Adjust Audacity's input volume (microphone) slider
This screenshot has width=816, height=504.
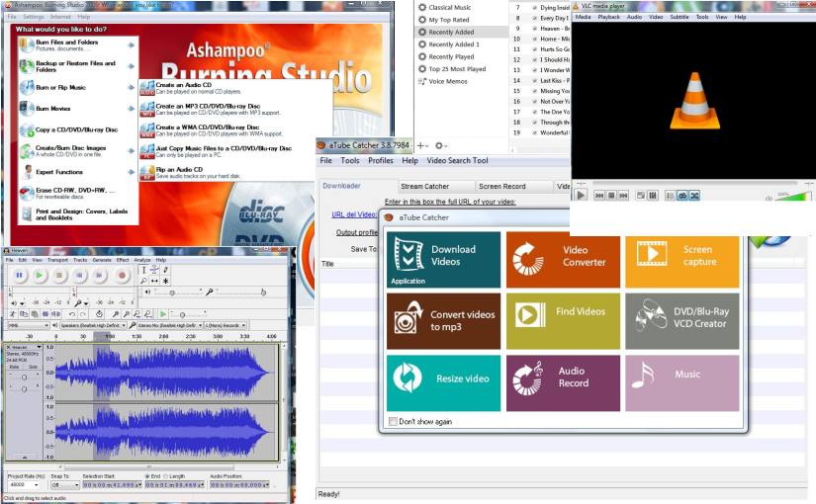[x=239, y=293]
